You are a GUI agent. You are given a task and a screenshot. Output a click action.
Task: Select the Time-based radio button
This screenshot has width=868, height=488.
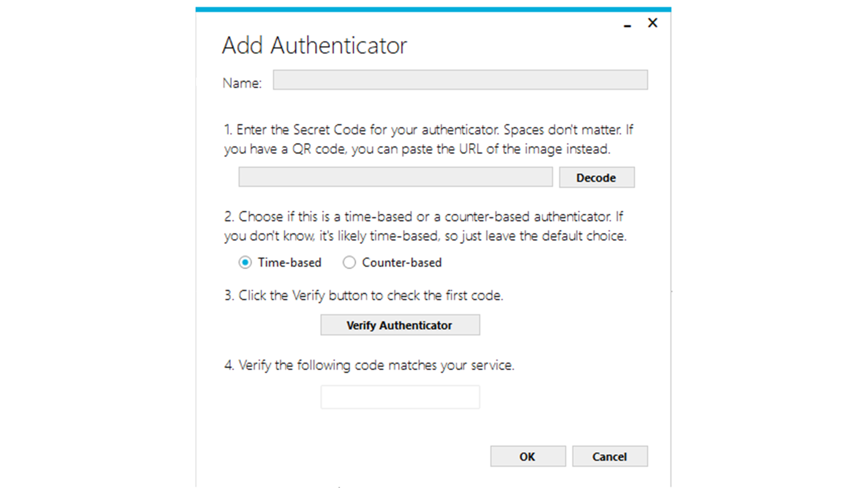[x=245, y=262]
